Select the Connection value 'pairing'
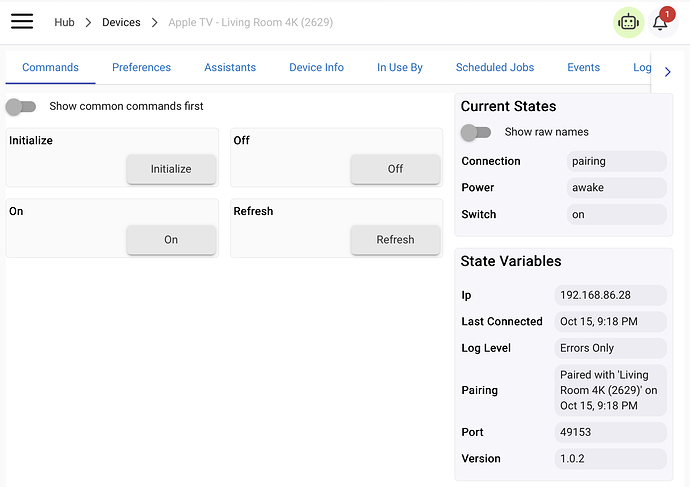The height and width of the screenshot is (487, 690). click(x=617, y=161)
